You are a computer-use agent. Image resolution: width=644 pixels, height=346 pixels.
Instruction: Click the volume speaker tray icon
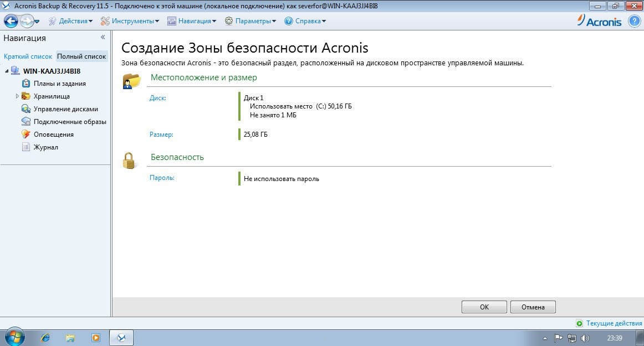pos(585,338)
